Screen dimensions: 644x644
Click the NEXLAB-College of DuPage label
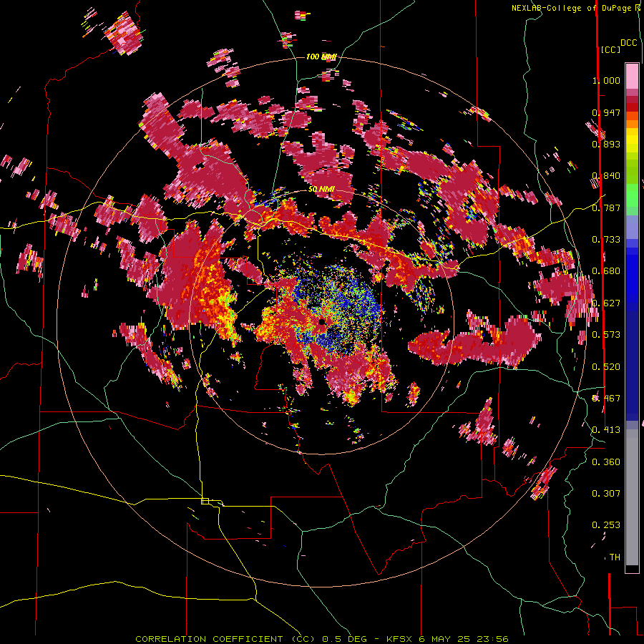coord(572,8)
